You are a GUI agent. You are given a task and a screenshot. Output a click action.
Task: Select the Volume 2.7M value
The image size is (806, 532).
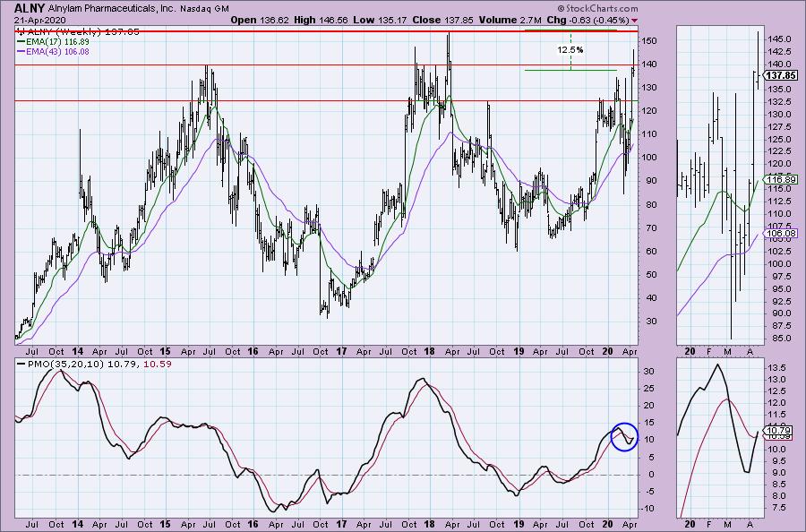coord(510,20)
